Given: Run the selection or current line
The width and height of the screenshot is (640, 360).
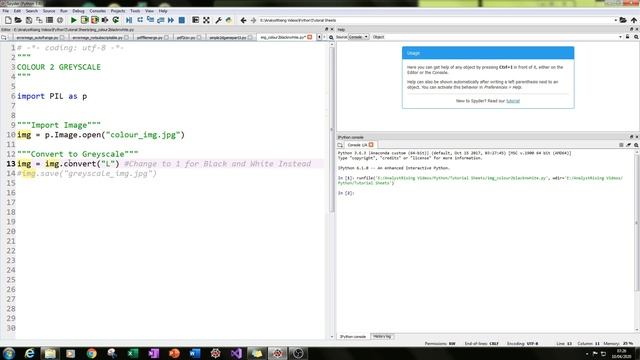Looking at the screenshot, I should pos(105,20).
